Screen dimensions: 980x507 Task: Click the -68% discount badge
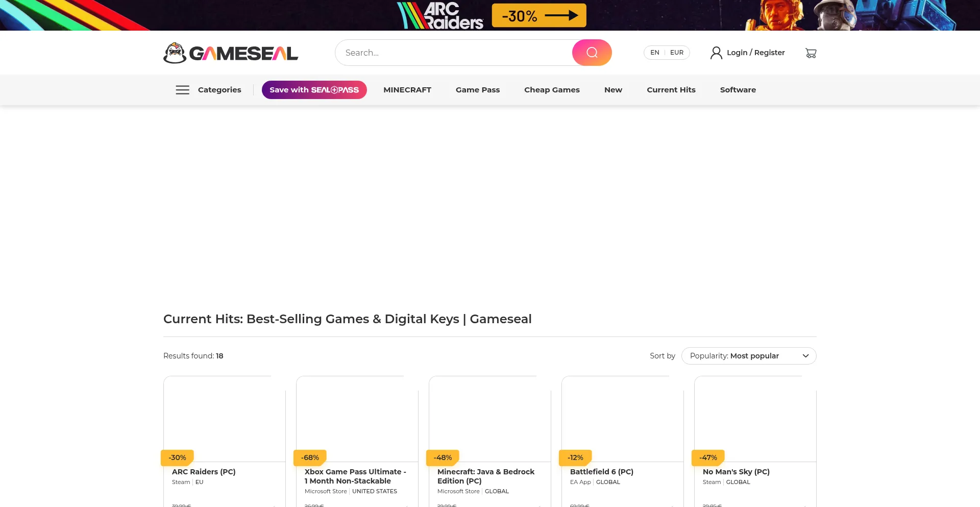point(310,457)
